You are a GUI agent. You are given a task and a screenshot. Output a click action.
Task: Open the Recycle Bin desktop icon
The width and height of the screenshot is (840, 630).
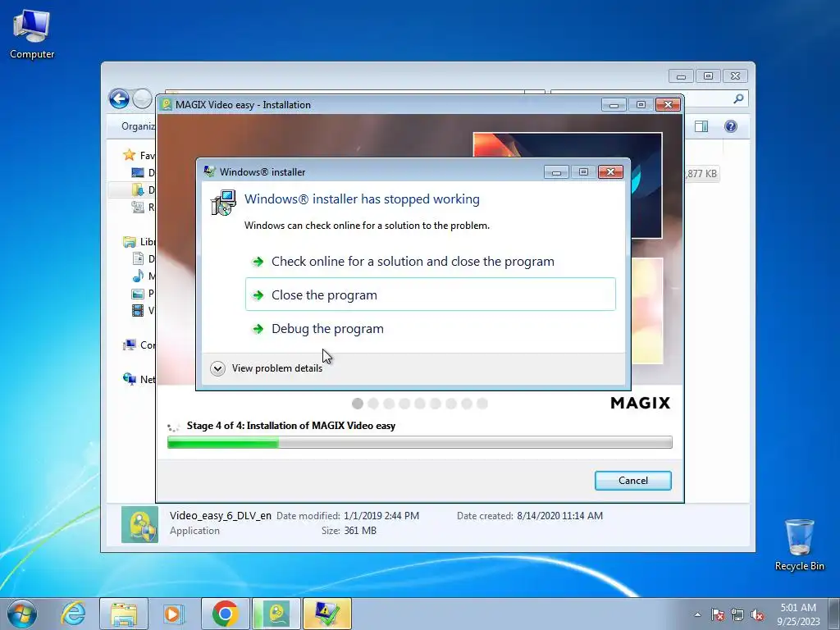pyautogui.click(x=799, y=545)
